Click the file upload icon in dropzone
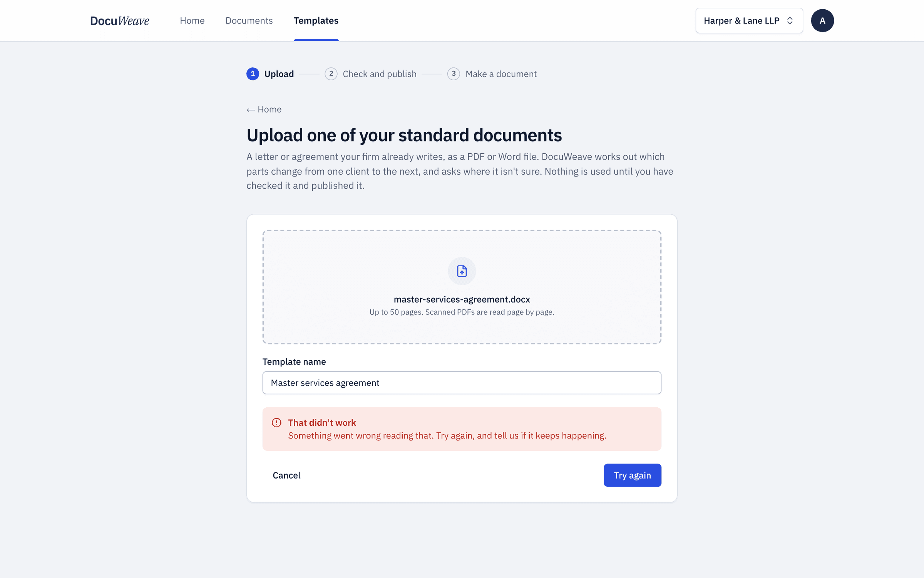 point(462,271)
